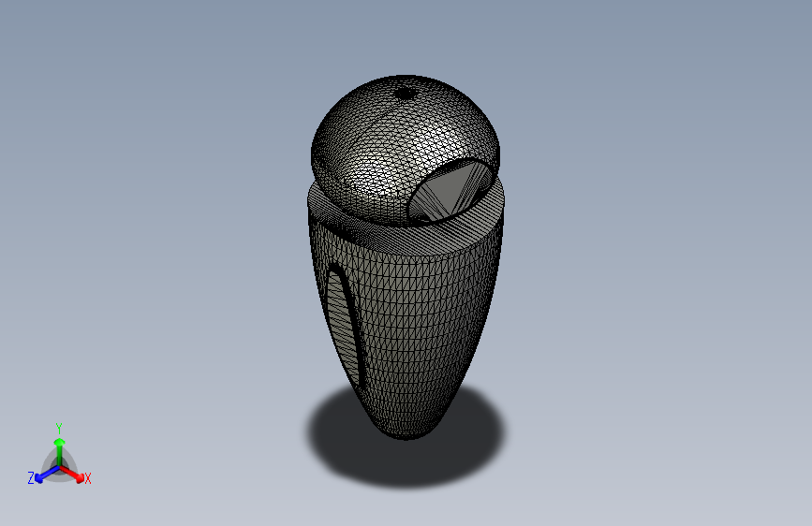Click the blue Z axis of the orientation triad
812x526 pixels.
click(x=44, y=475)
